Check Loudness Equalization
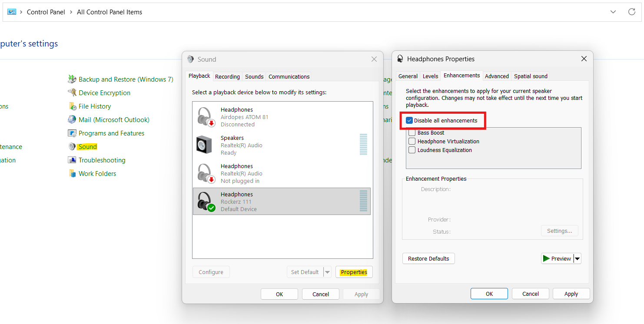This screenshot has width=644, height=324. [x=412, y=149]
